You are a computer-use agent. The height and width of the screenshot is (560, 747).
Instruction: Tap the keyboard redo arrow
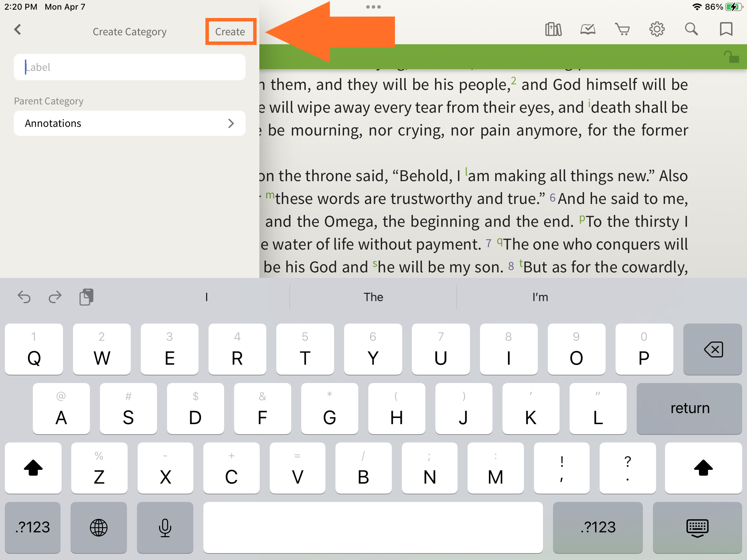click(x=55, y=297)
